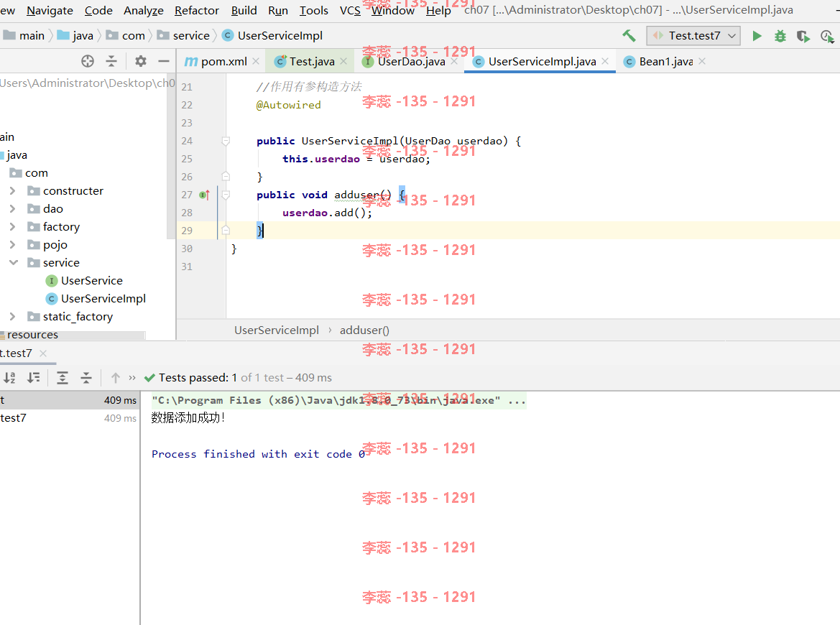
Task: Close the UserServiceImpl.java tab
Action: [605, 62]
